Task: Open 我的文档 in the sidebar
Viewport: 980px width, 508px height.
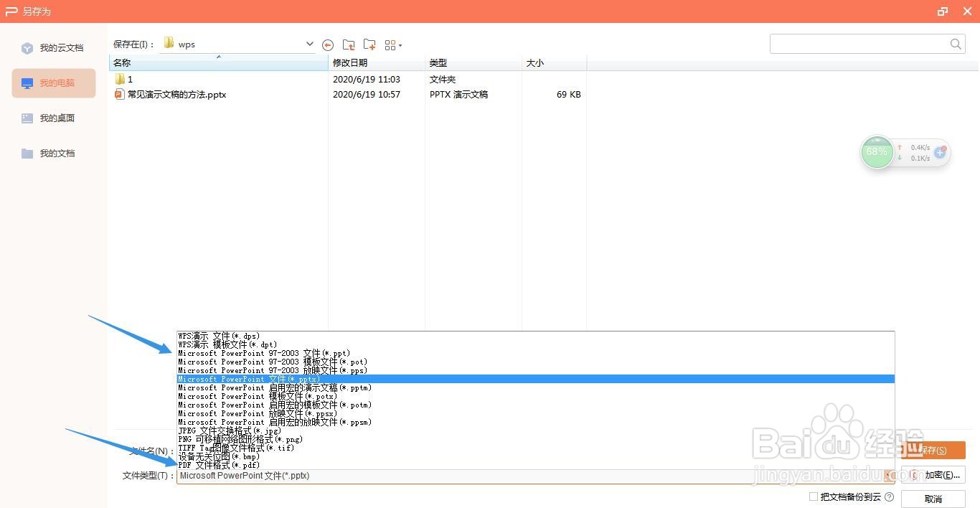Action: click(54, 154)
